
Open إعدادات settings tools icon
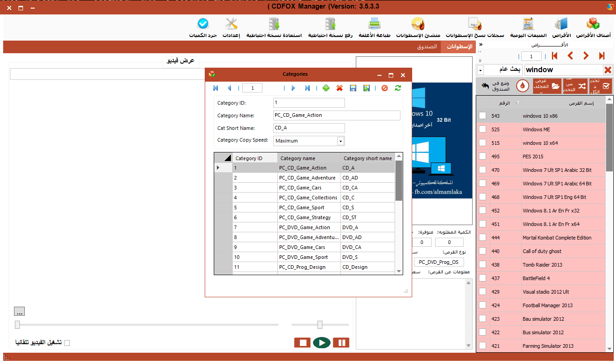[x=231, y=28]
